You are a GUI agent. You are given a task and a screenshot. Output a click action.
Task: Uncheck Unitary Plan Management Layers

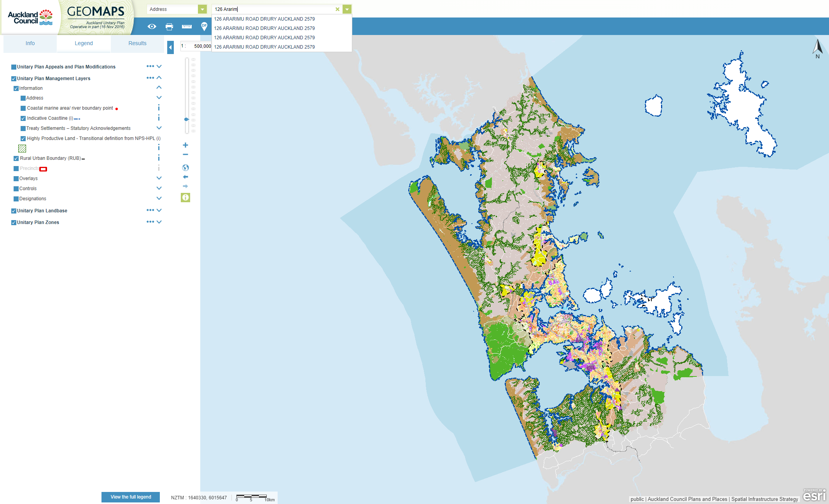[x=14, y=79]
